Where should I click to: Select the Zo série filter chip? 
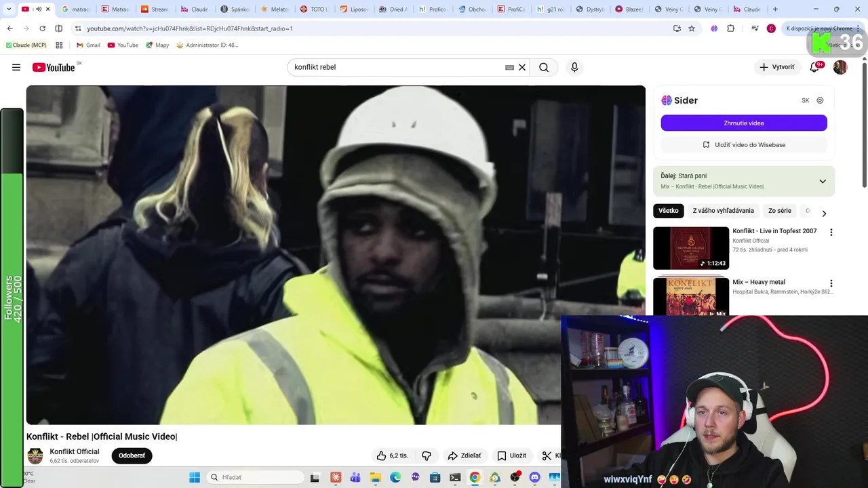(780, 211)
